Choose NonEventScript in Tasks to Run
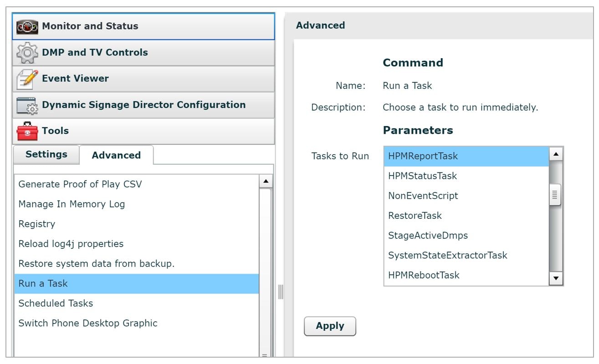The width and height of the screenshot is (599, 364). pos(466,196)
